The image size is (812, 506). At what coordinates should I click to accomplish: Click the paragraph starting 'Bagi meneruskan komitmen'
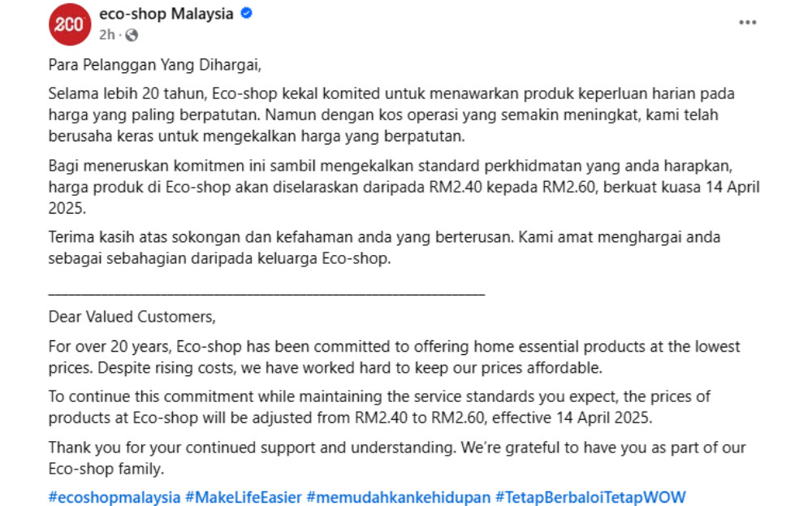[x=404, y=187]
